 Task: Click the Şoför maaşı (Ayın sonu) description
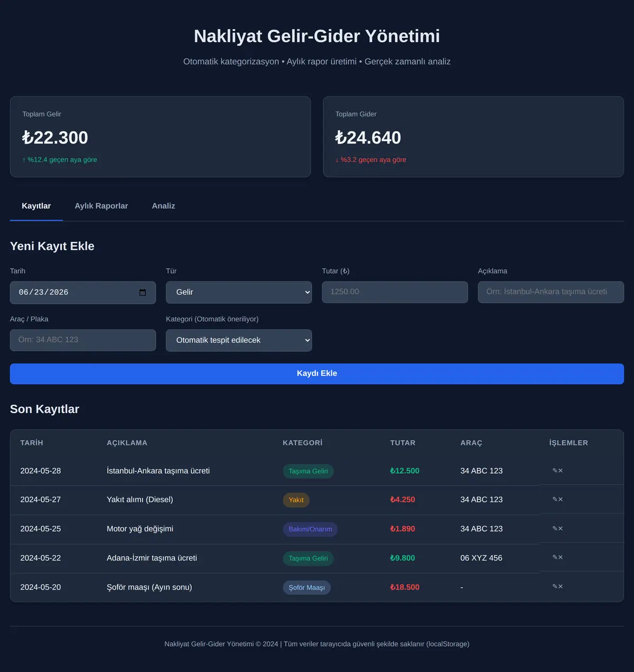pyautogui.click(x=149, y=587)
